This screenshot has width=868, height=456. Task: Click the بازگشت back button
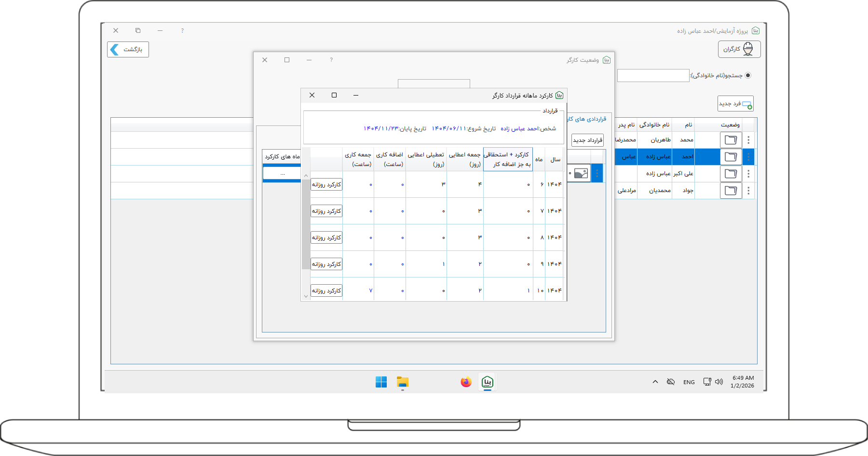128,49
